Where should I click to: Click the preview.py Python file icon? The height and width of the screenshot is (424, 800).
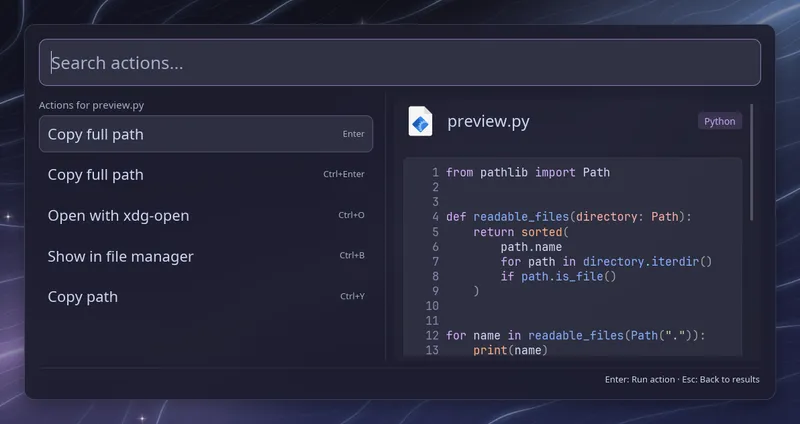tap(420, 121)
